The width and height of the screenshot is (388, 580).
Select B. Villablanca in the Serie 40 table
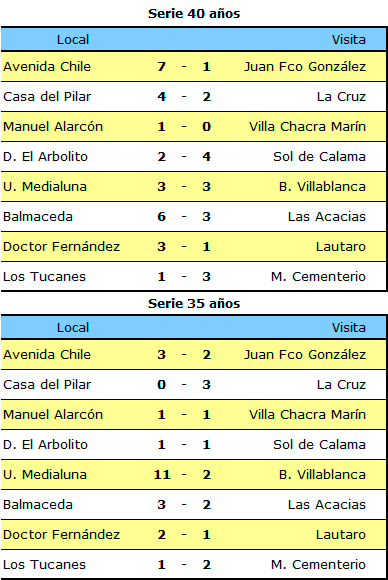click(x=322, y=186)
